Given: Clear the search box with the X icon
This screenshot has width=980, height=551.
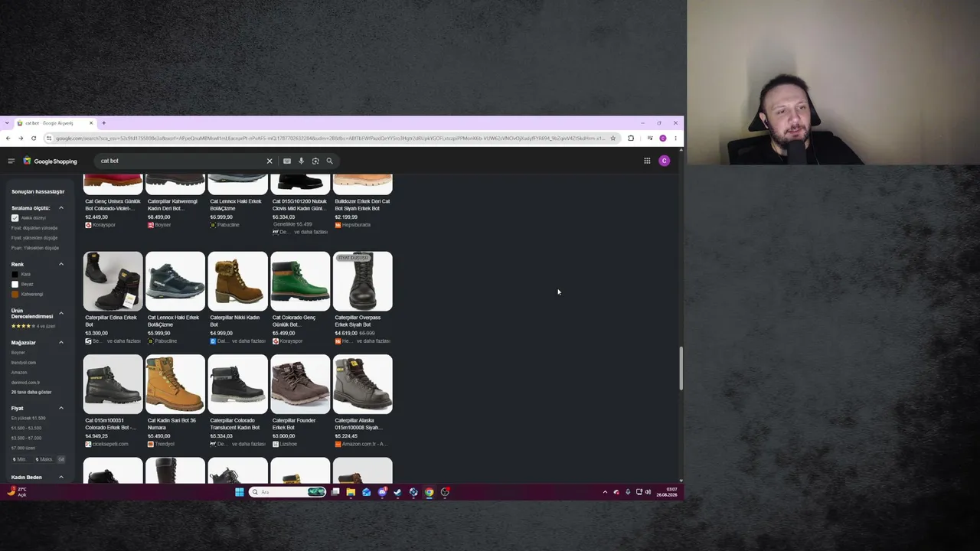Looking at the screenshot, I should point(269,161).
